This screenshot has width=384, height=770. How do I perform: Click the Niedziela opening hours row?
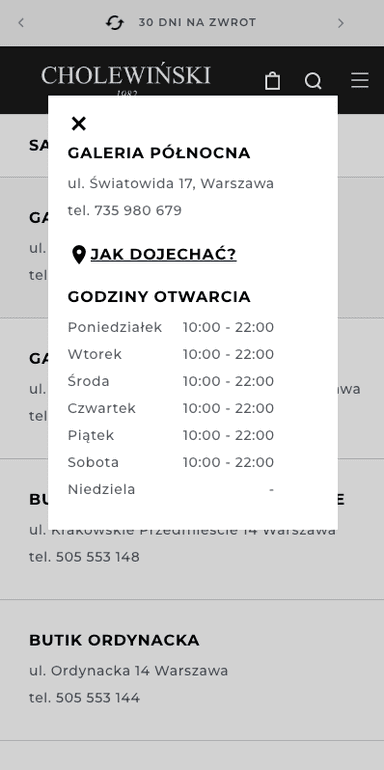pos(171,490)
